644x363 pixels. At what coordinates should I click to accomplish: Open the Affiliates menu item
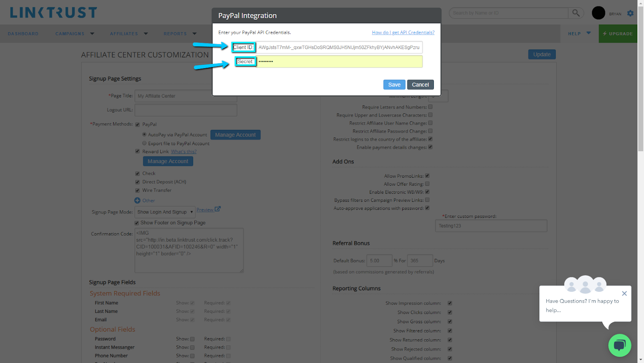[x=124, y=34]
